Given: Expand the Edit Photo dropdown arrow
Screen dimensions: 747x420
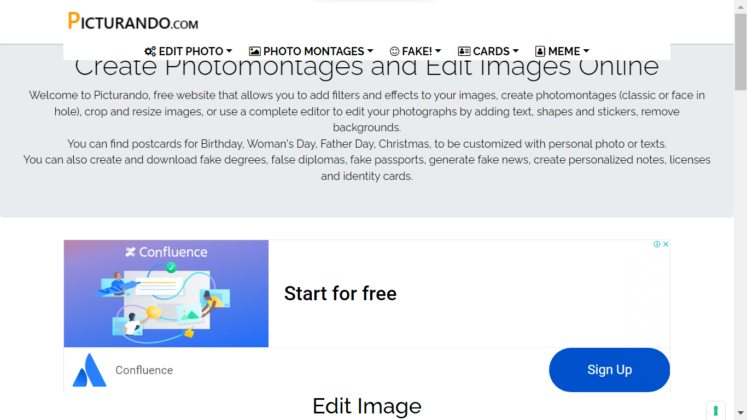Looking at the screenshot, I should click(x=229, y=52).
